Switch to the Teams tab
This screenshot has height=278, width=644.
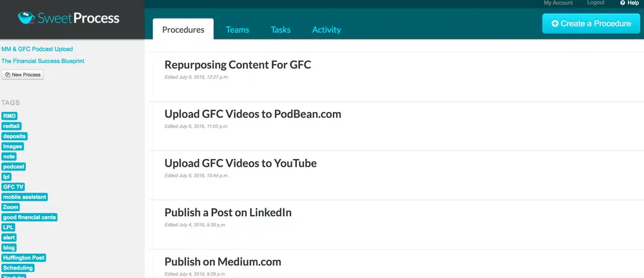(x=237, y=30)
